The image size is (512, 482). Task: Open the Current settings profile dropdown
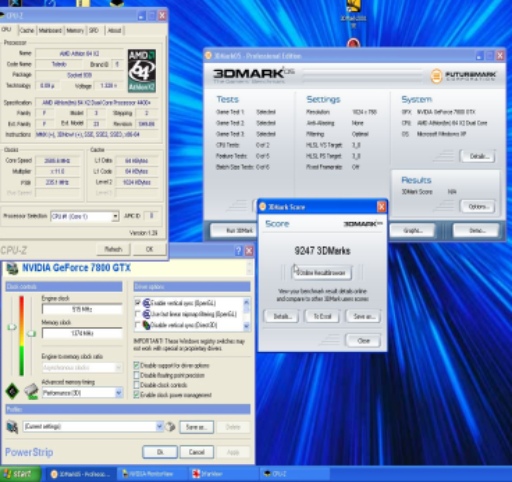pos(159,426)
